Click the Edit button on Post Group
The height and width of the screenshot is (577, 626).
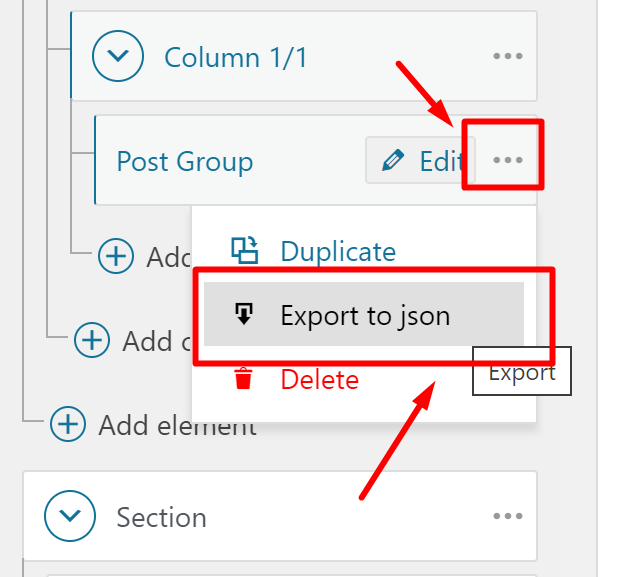[420, 161]
